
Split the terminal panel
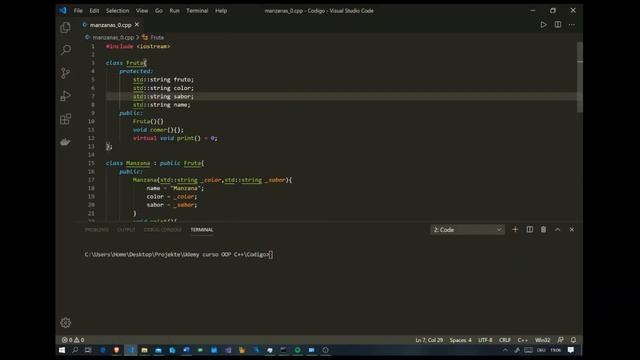point(529,230)
